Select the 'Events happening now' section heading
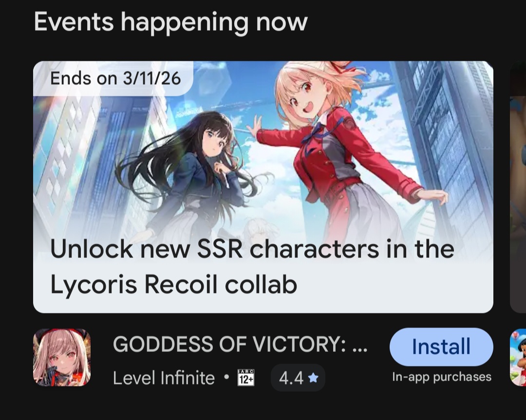The height and width of the screenshot is (420, 526). pos(171,22)
